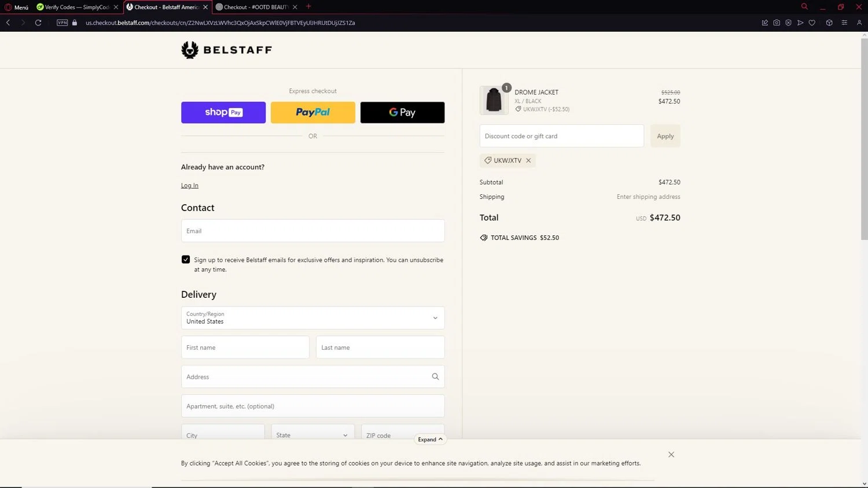Switch to the Checkout - #OOTD BEAUTY tab
Image resolution: width=868 pixels, height=488 pixels.
click(x=252, y=7)
